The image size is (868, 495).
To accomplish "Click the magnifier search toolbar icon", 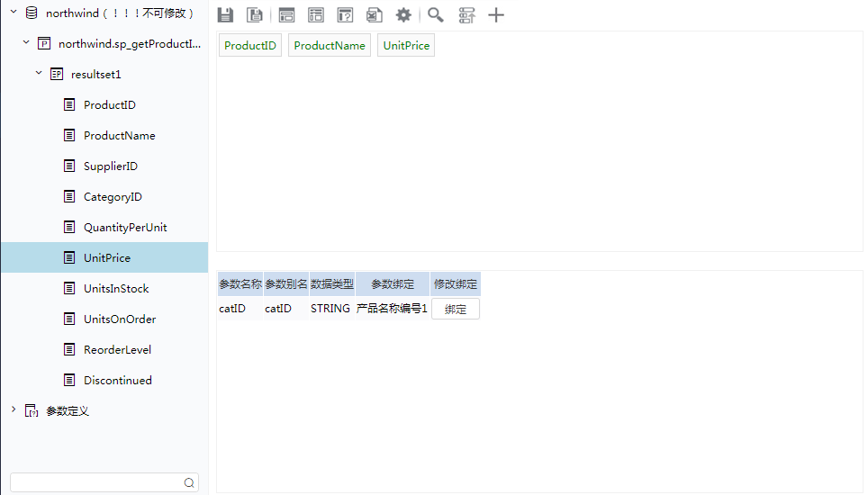I will pos(436,15).
